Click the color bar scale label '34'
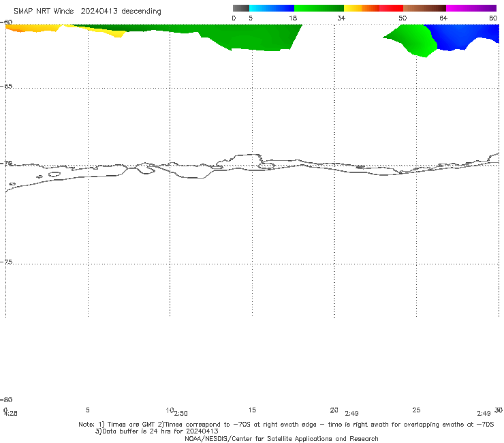Image resolution: width=504 pixels, height=443 pixels. point(341,18)
